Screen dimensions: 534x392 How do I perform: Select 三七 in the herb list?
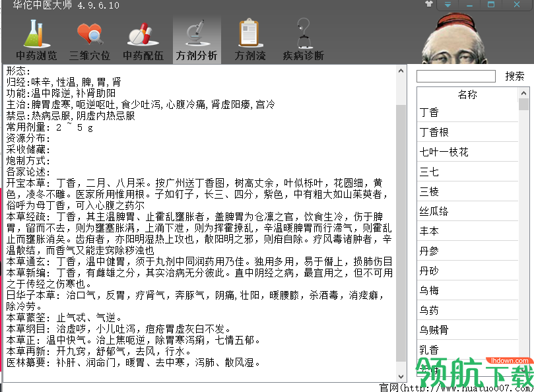point(467,172)
